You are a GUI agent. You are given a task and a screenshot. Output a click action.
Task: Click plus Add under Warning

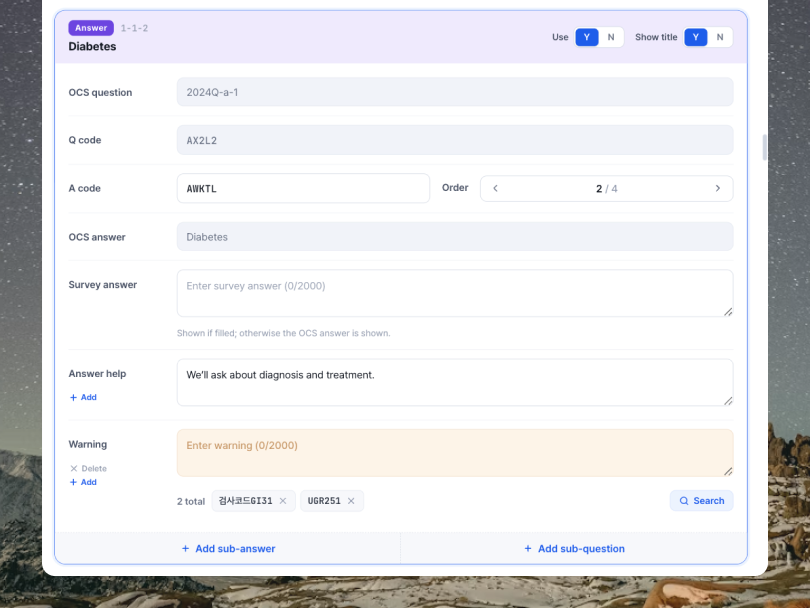tap(83, 482)
